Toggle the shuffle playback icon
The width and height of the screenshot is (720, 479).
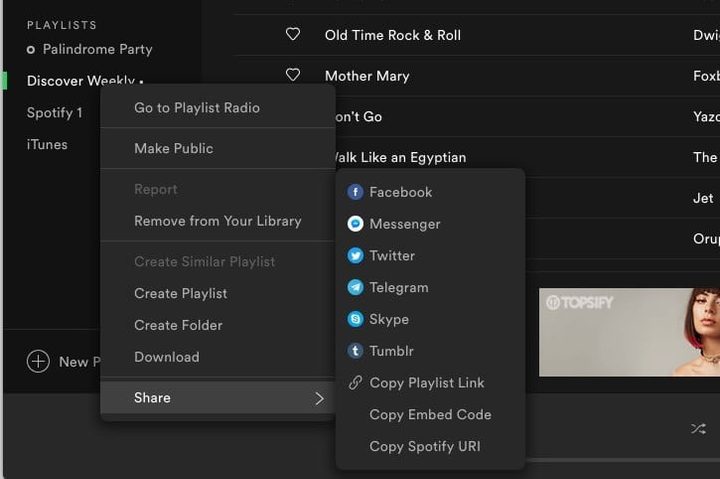[x=697, y=429]
